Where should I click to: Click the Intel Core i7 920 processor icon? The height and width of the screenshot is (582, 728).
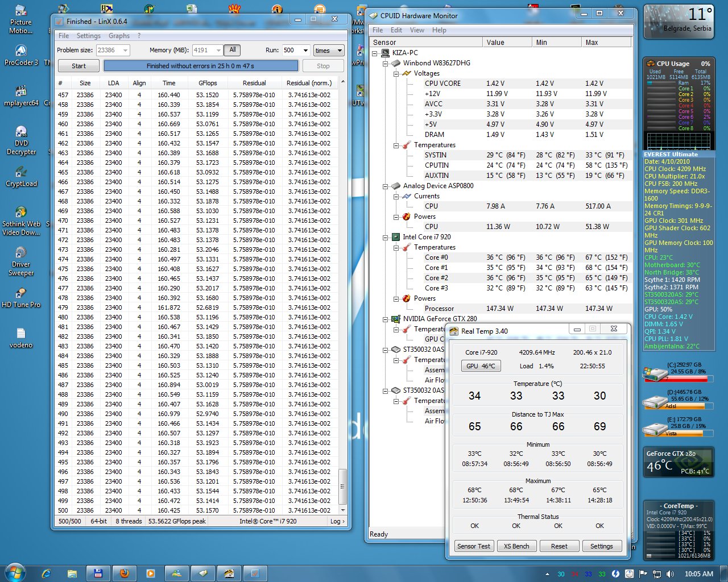[396, 237]
